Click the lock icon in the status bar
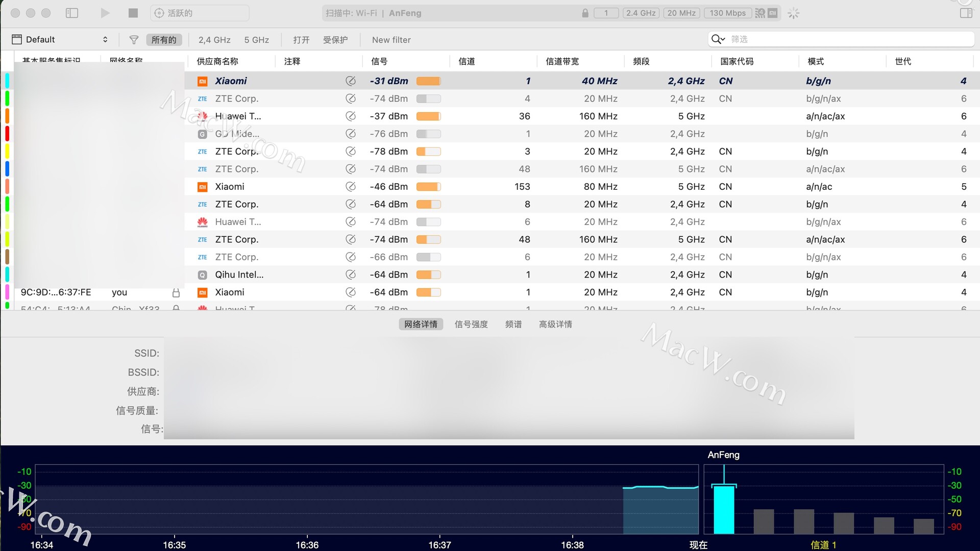The image size is (980, 551). 585,13
